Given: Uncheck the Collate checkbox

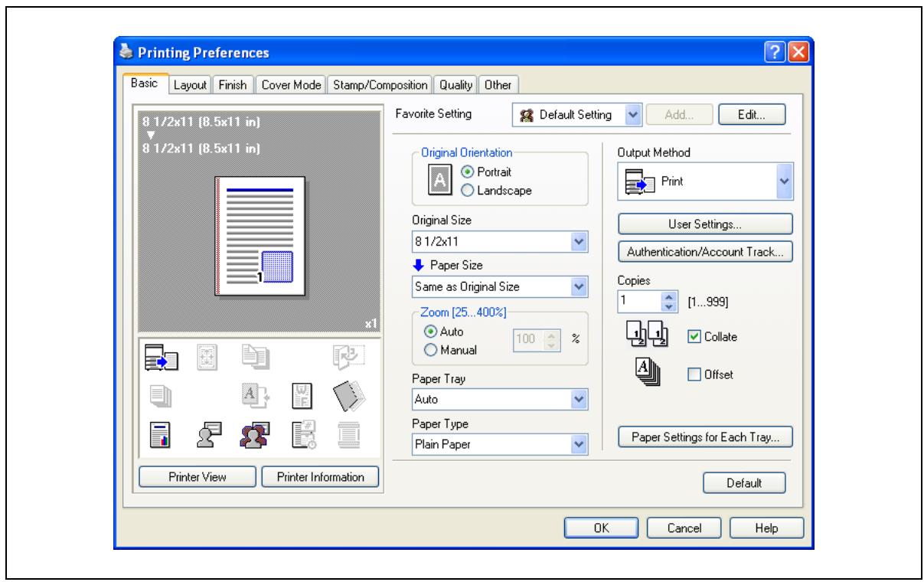Looking at the screenshot, I should pyautogui.click(x=693, y=337).
